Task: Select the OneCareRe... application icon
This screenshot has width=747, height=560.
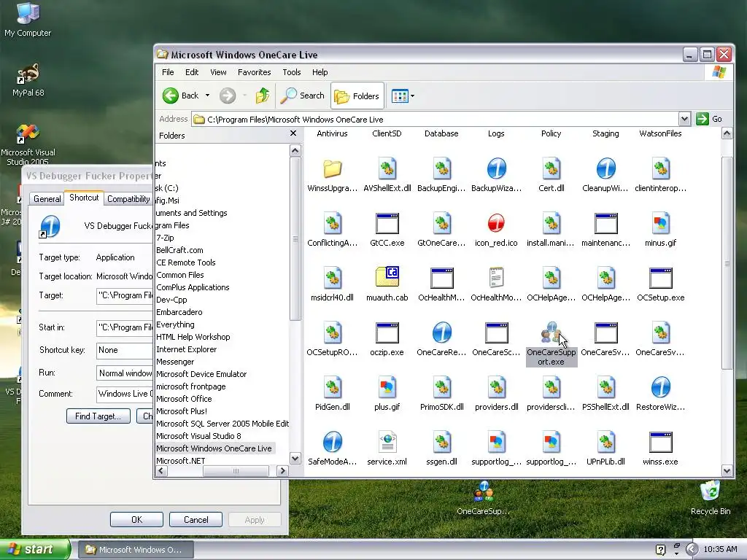Action: (441, 332)
